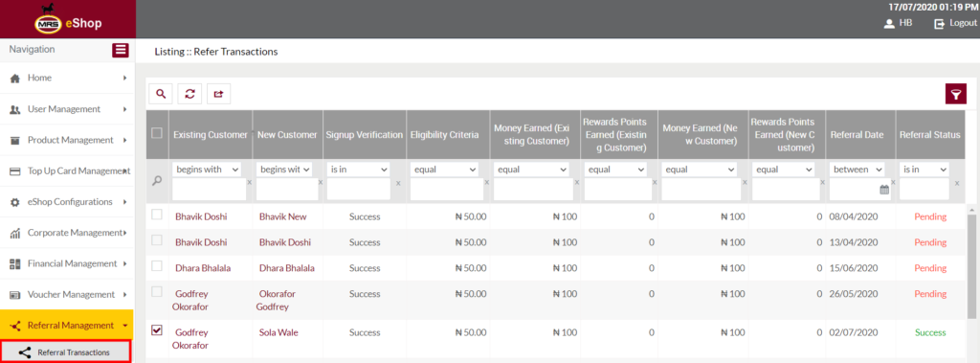Viewport: 980px width, 363px height.
Task: Click the HB user profile icon
Action: pos(889,23)
